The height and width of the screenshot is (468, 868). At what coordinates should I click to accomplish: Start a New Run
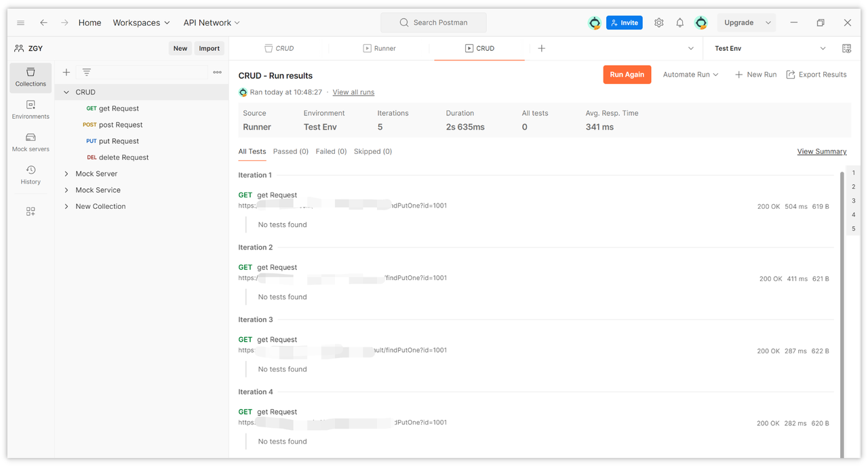(x=755, y=75)
